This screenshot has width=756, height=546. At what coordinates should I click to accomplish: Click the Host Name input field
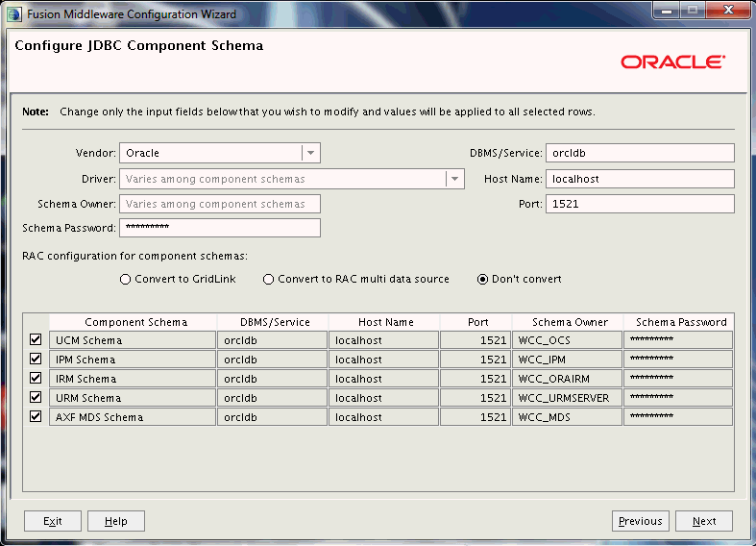[x=641, y=179]
